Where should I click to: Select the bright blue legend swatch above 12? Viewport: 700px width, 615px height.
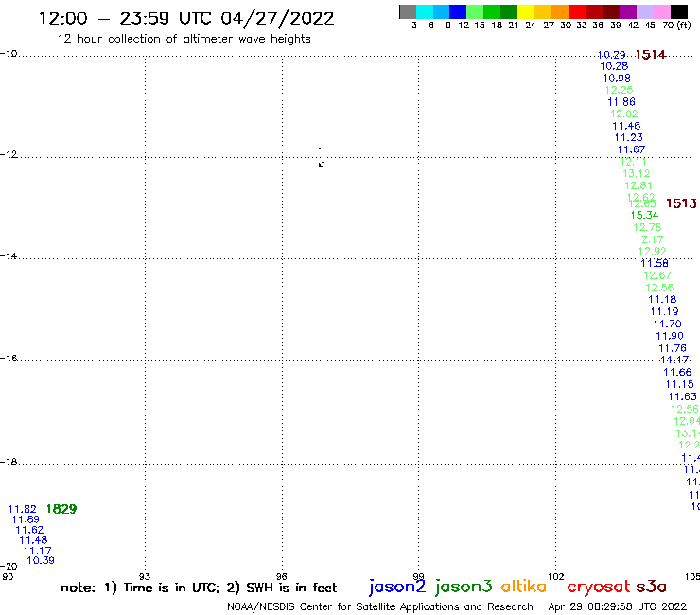tap(458, 11)
